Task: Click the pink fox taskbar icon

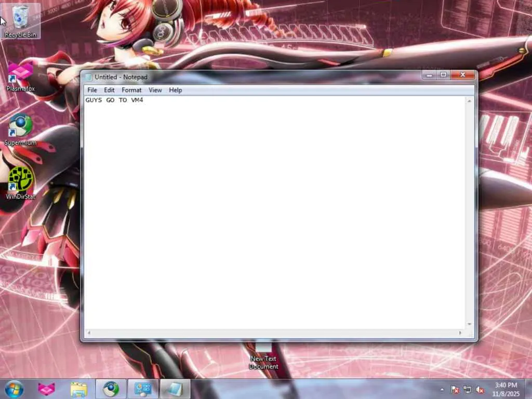Action: point(46,389)
